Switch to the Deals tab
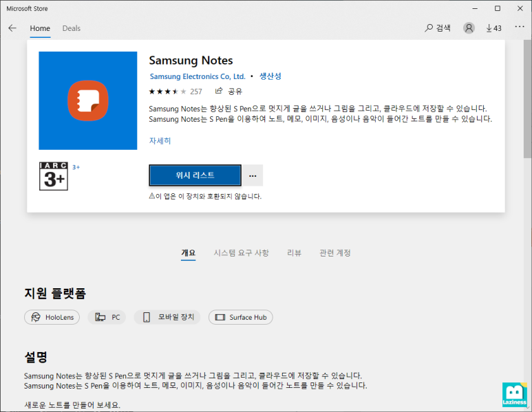532x412 pixels. point(72,28)
